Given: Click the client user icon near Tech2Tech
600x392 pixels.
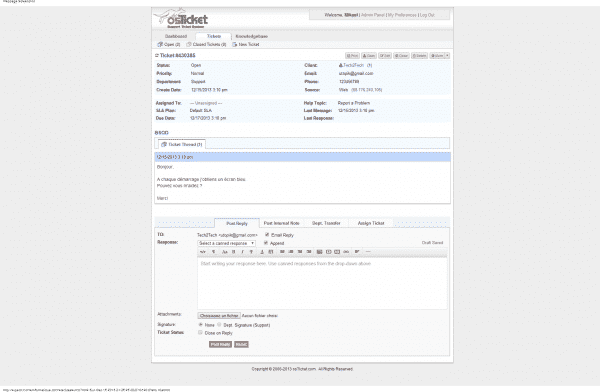Looking at the screenshot, I should click(341, 65).
